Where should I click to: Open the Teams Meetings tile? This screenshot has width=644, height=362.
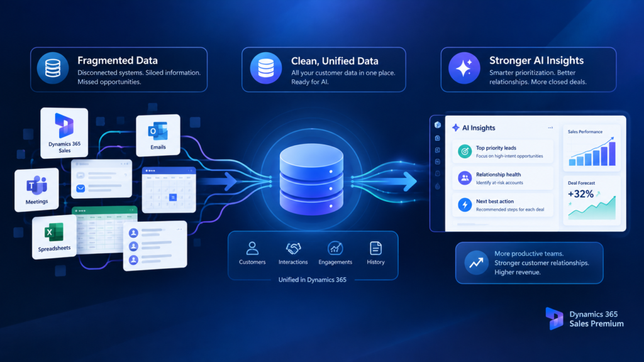[36, 190]
